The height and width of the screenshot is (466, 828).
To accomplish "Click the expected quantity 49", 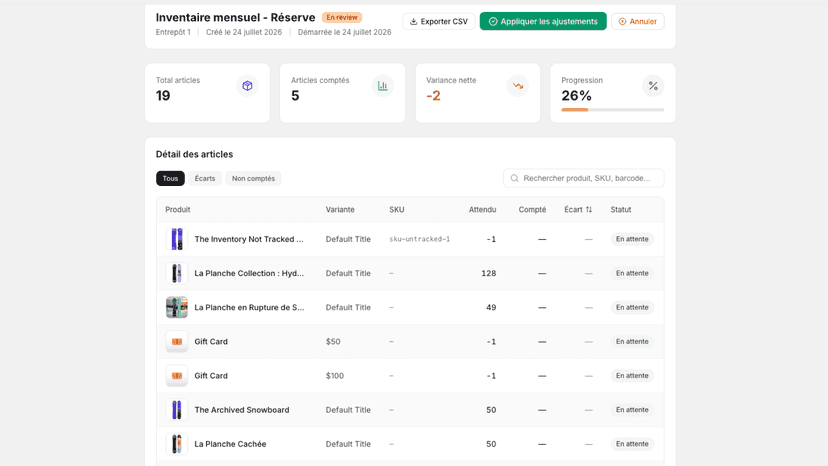I will tap(491, 307).
